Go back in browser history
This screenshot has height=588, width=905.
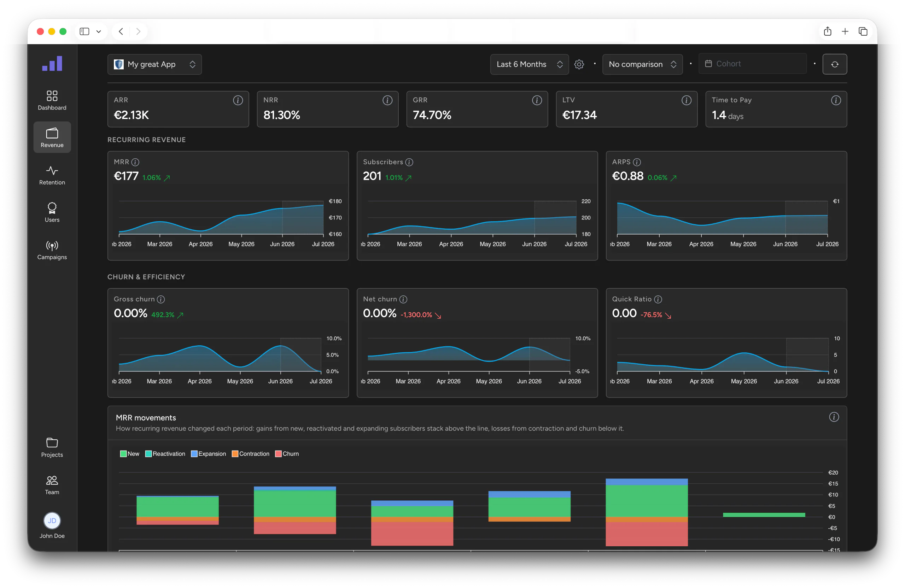point(121,31)
